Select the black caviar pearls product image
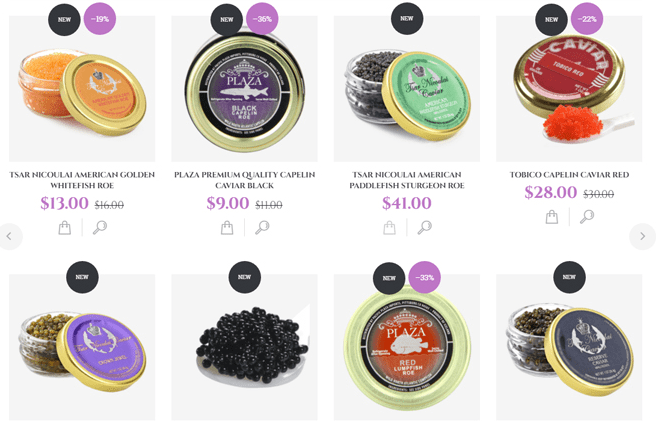The width and height of the screenshot is (656, 426). 244,347
